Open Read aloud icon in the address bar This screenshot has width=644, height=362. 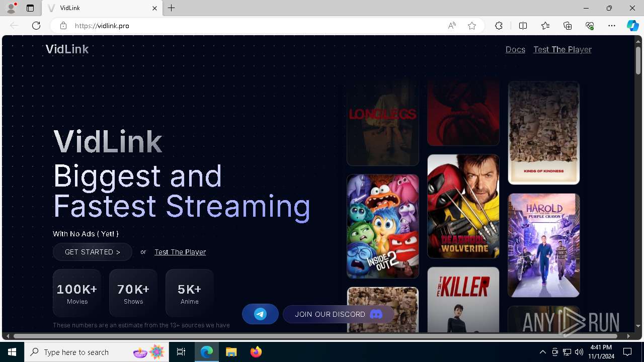(452, 26)
